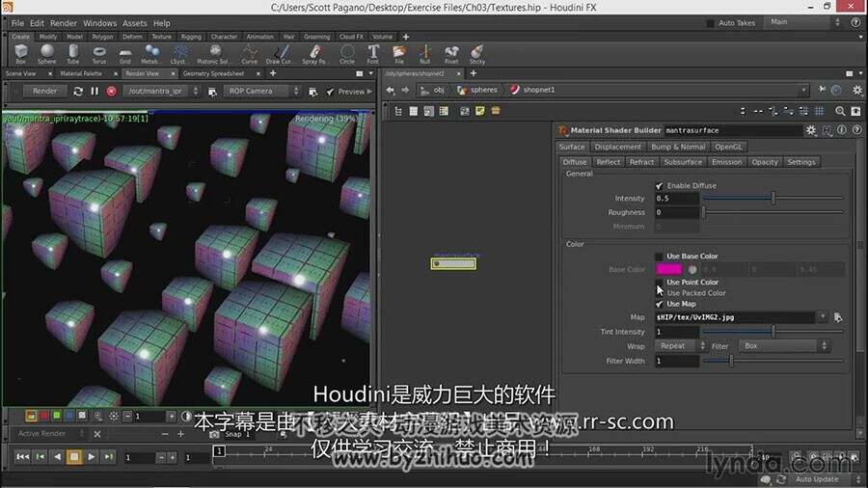Select the Box shelf tool
This screenshot has width=868, height=488.
21,54
